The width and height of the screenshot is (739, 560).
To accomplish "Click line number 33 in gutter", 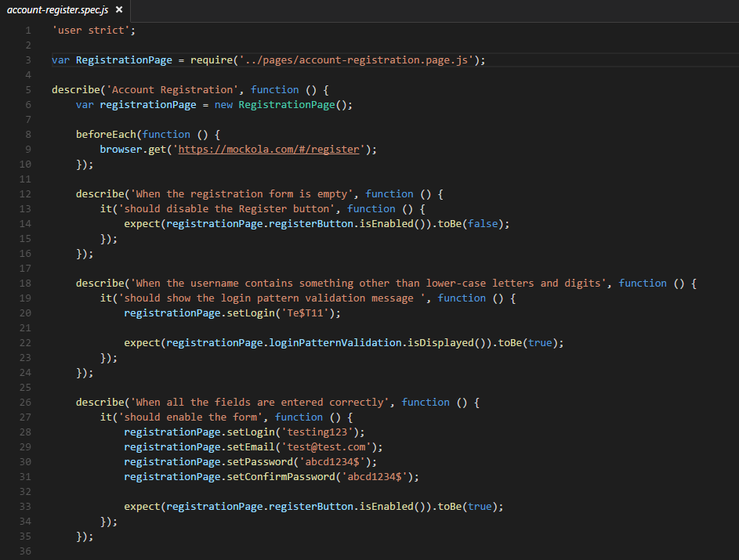I will coord(25,506).
